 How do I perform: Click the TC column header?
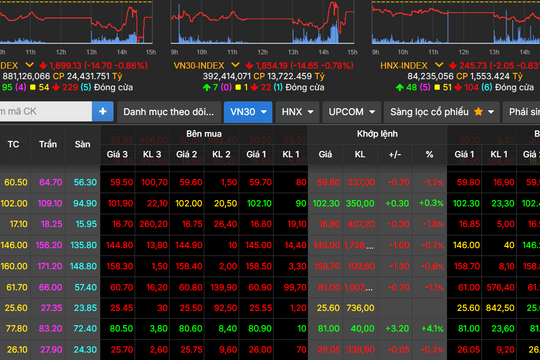pyautogui.click(x=13, y=144)
